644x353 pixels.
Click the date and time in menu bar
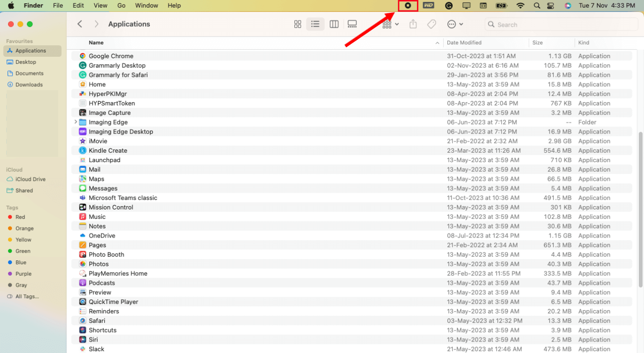pos(607,6)
